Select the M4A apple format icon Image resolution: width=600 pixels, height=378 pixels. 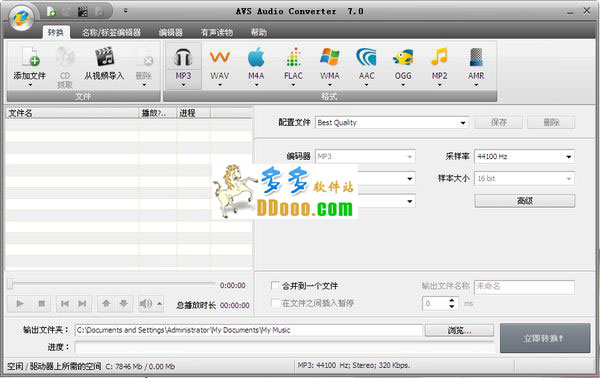click(256, 57)
